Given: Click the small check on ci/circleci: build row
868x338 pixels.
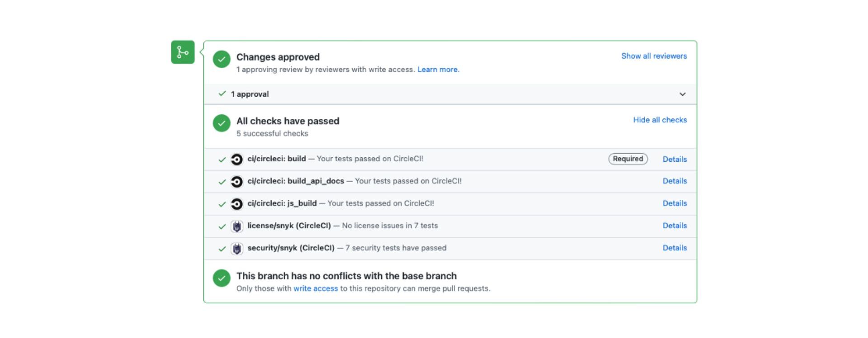Looking at the screenshot, I should coord(222,160).
